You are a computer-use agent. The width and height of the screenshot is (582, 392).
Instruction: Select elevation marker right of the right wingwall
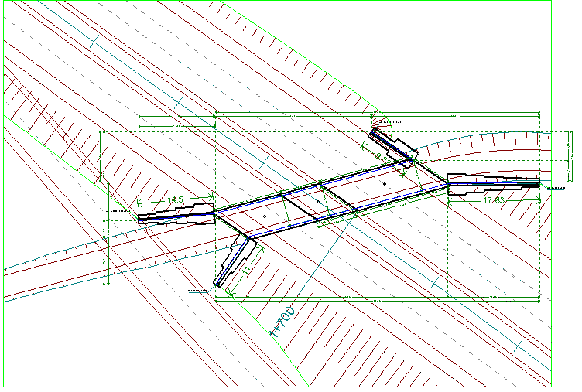coord(554,187)
